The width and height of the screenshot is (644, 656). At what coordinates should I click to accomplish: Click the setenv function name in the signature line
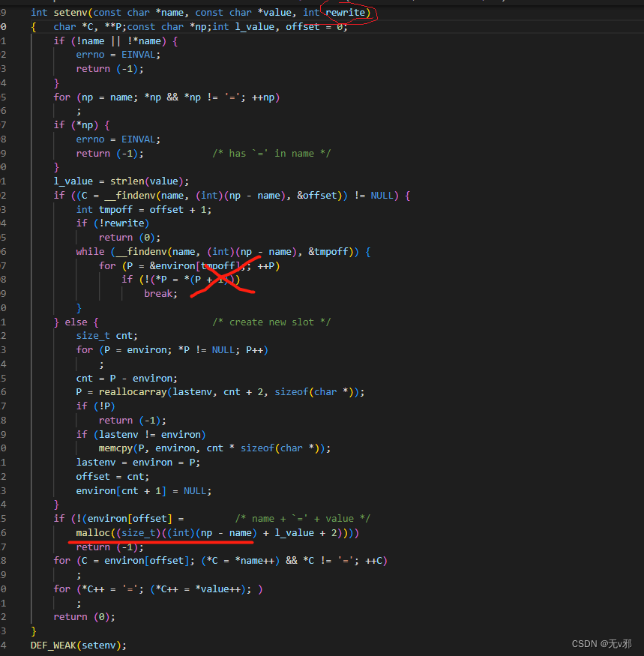pyautogui.click(x=70, y=13)
